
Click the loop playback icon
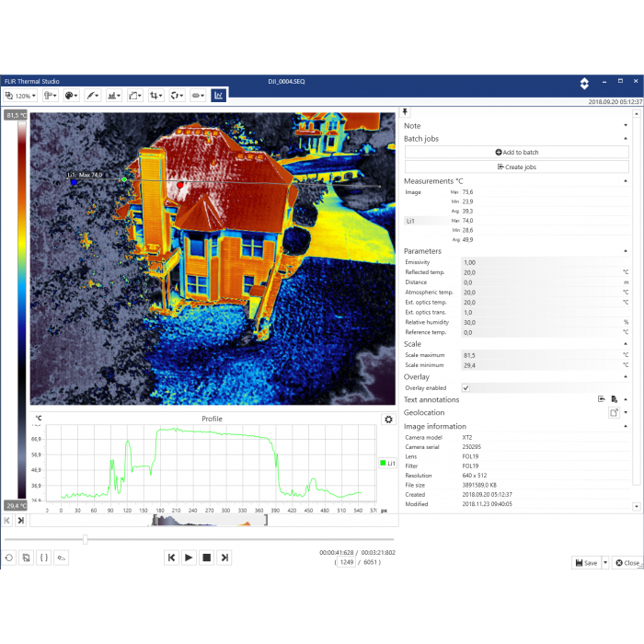(x=9, y=558)
